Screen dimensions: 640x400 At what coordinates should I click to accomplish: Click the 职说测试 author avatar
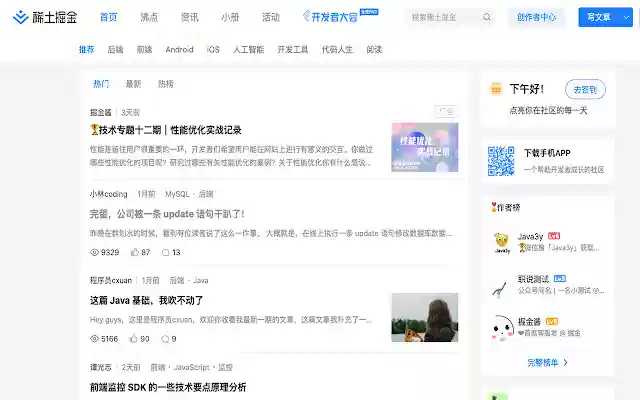(x=502, y=285)
